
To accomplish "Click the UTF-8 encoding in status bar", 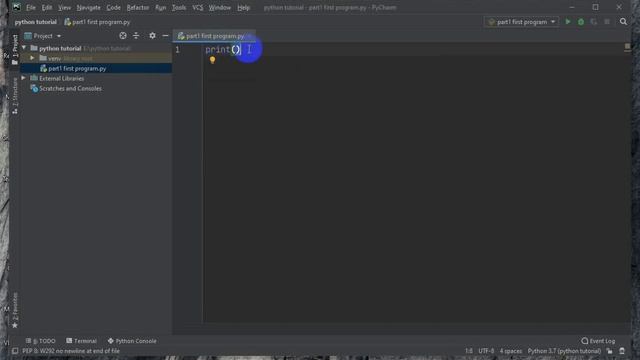I will (x=486, y=351).
